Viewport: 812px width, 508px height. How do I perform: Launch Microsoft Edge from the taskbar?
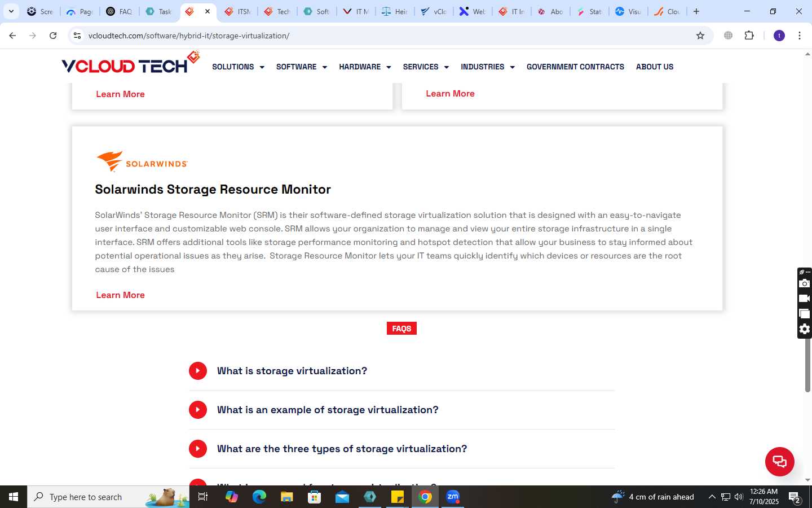259,497
